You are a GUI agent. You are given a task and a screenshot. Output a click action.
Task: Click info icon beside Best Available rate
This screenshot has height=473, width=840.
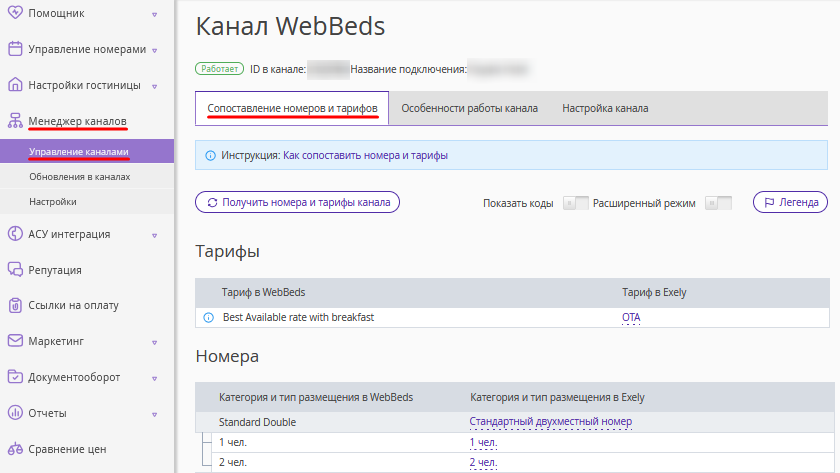pos(208,318)
